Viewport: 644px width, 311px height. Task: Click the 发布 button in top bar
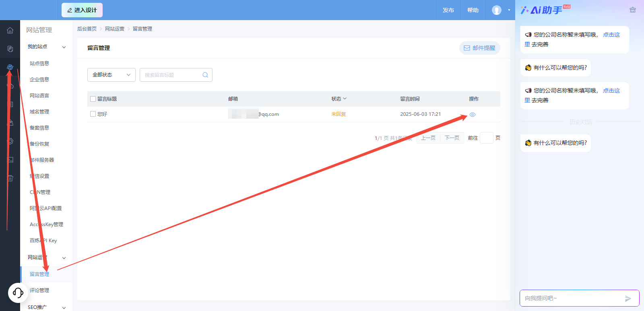click(448, 10)
